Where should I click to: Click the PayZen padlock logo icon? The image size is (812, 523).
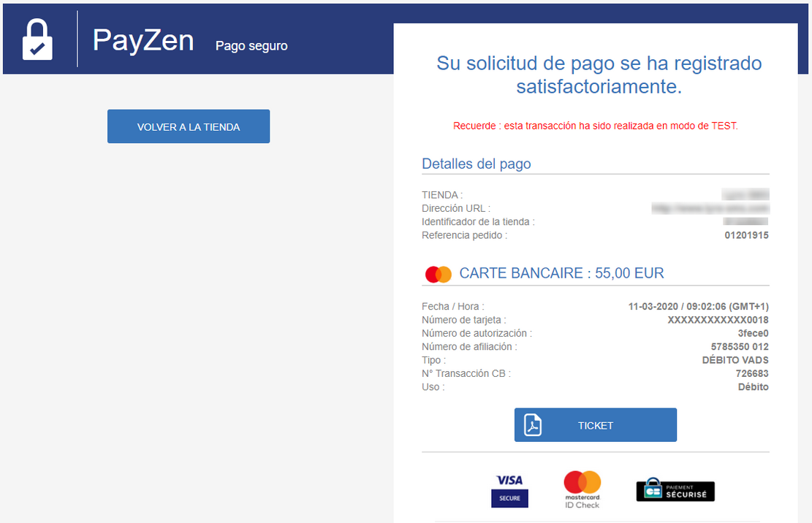pyautogui.click(x=37, y=39)
